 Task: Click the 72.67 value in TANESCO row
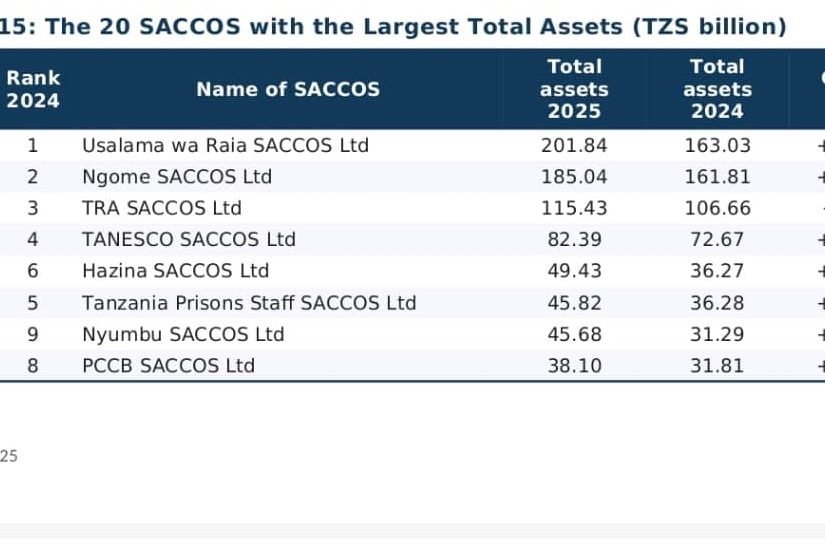(x=717, y=239)
